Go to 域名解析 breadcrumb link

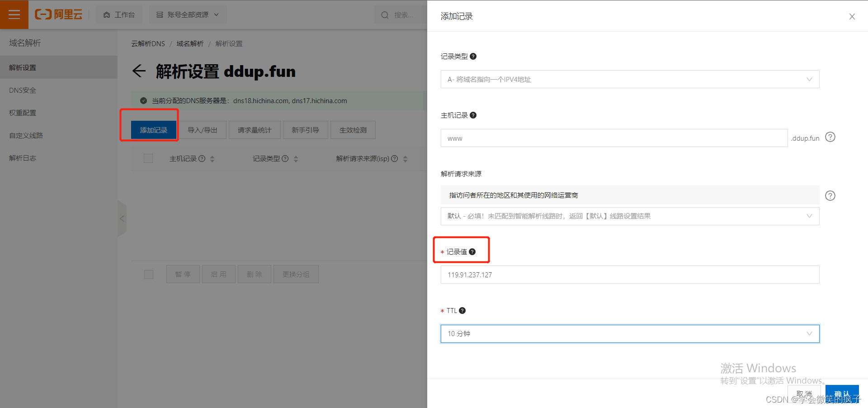[190, 44]
